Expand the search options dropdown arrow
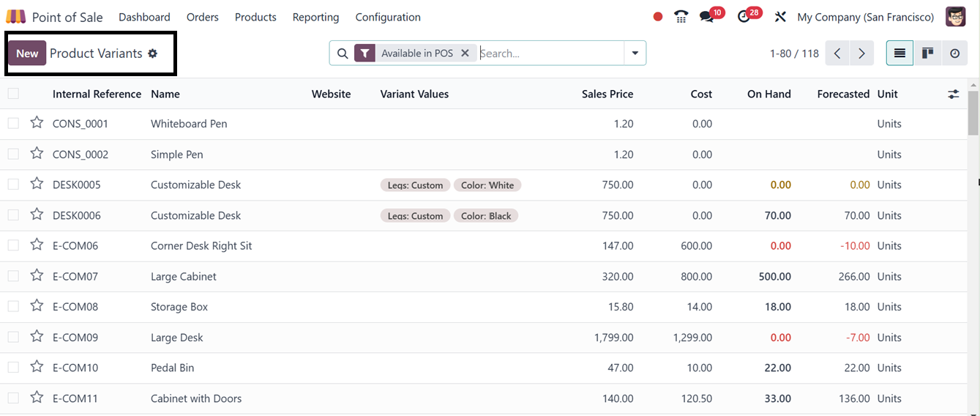This screenshot has width=980, height=416. pos(635,53)
